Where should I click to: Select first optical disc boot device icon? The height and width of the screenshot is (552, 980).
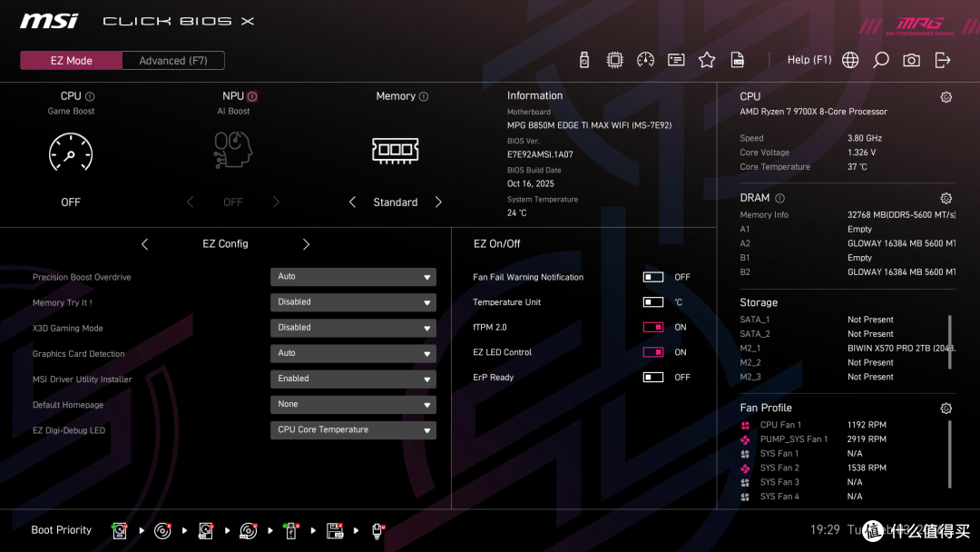click(x=162, y=531)
